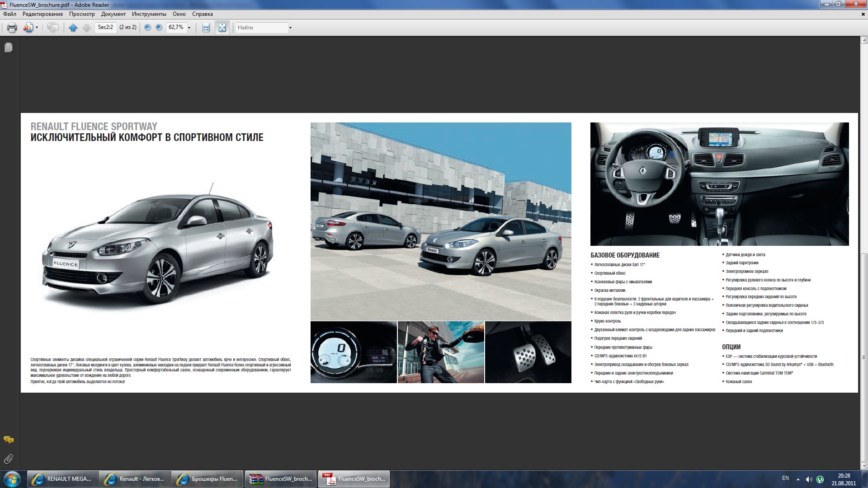Zoom out using the minus button
868x488 pixels.
(x=147, y=27)
